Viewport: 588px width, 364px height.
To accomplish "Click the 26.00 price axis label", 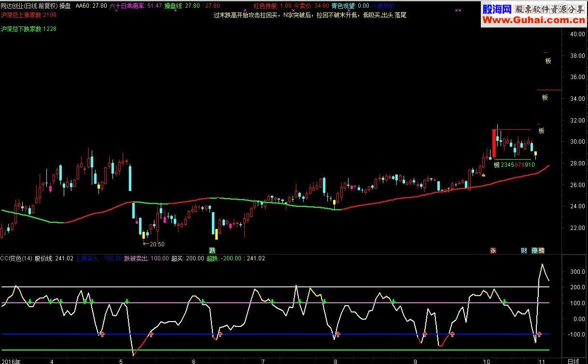I will (x=577, y=185).
